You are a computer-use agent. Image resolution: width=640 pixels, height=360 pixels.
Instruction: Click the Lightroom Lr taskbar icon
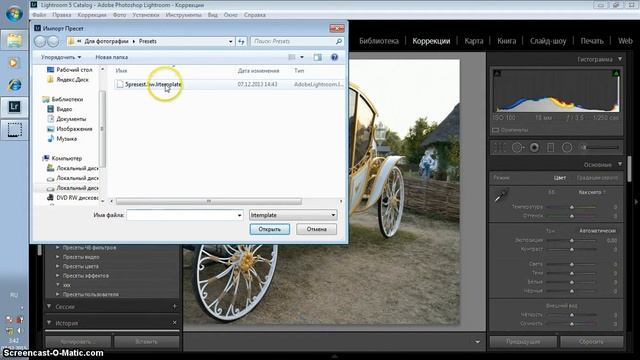pos(14,107)
